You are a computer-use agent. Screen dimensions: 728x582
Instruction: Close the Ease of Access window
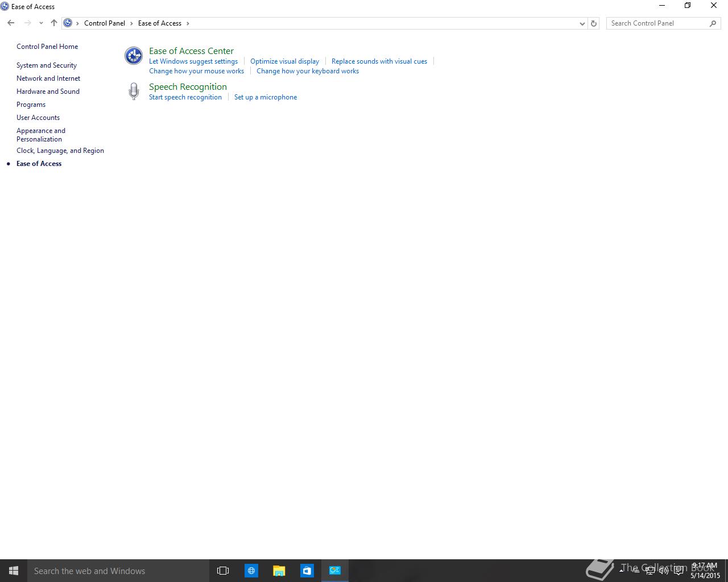pos(714,6)
